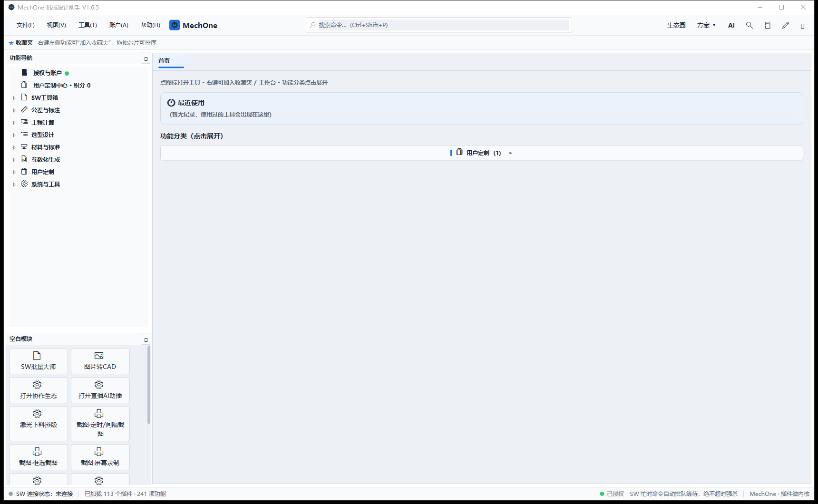Click the 用户定制 tree item icon
This screenshot has height=504, width=818.
pos(24,171)
